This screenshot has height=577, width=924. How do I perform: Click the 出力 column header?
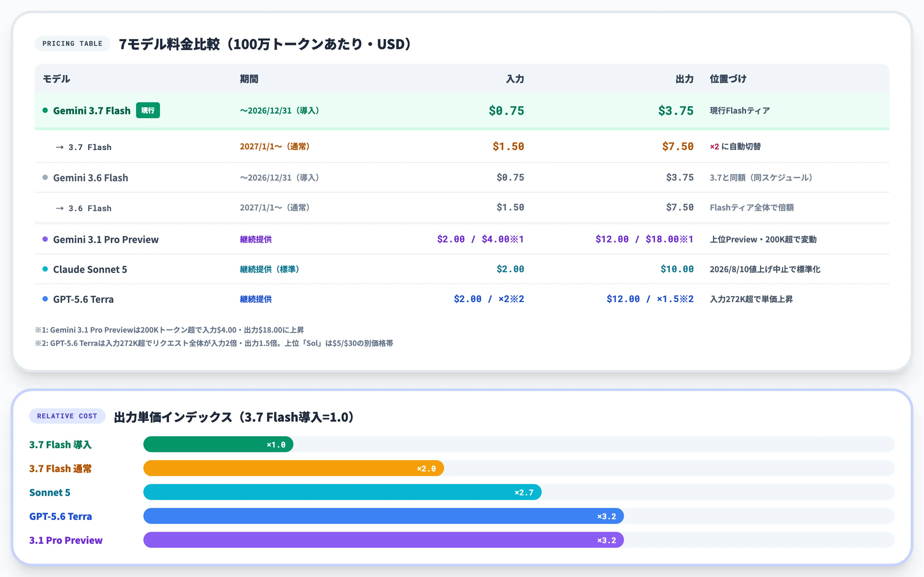(684, 79)
